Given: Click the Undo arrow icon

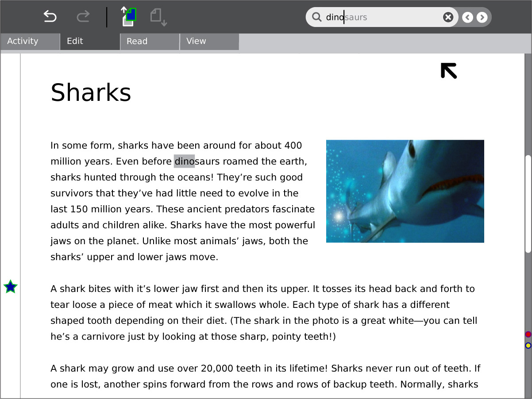Looking at the screenshot, I should 50,17.
